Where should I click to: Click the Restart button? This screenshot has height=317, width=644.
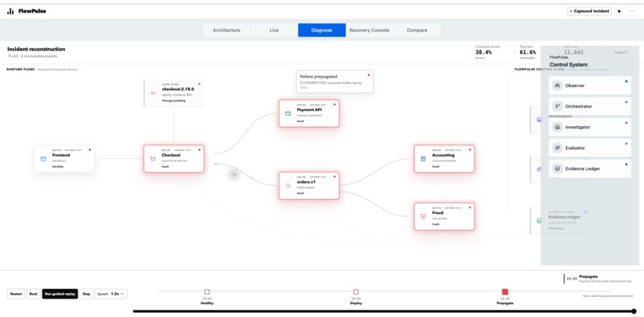[16, 294]
